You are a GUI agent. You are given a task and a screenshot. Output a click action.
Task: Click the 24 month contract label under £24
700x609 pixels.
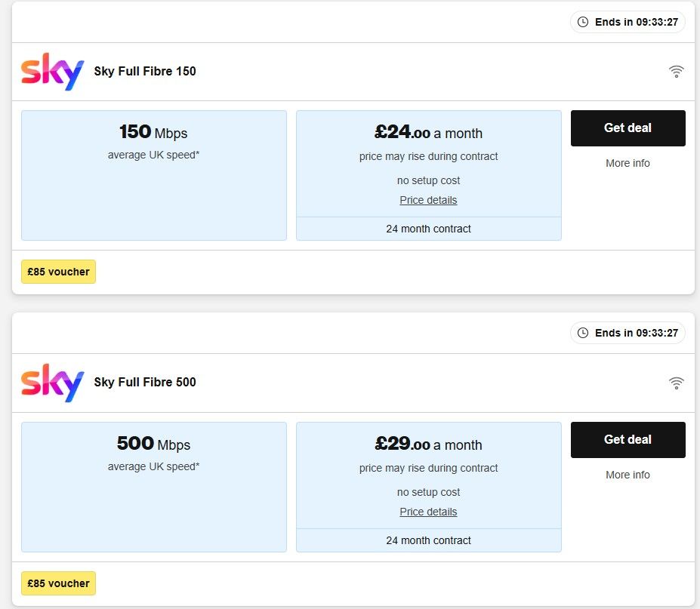click(x=428, y=229)
